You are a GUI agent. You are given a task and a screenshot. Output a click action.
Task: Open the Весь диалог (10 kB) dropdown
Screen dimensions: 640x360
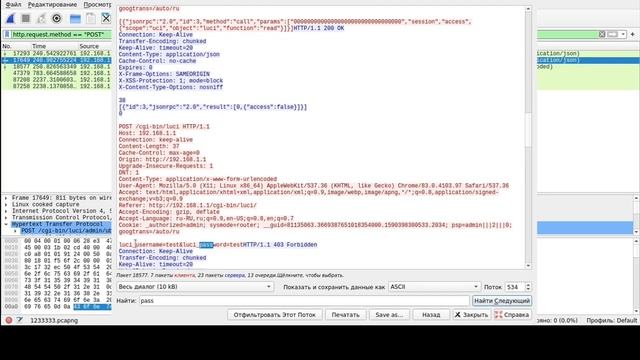click(195, 287)
